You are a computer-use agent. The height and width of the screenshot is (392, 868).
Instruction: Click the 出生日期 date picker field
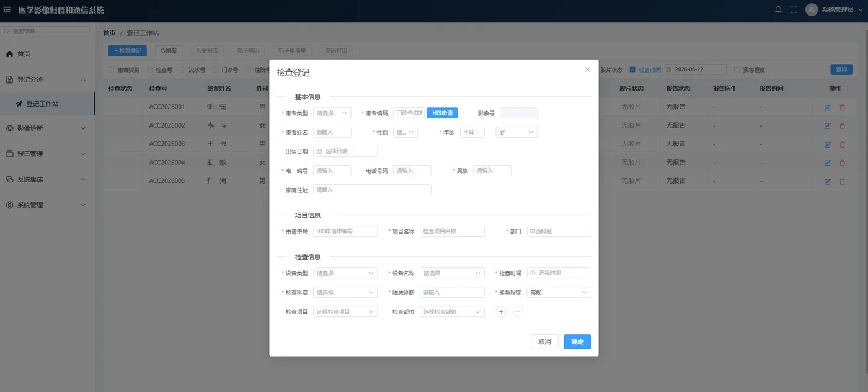(345, 151)
